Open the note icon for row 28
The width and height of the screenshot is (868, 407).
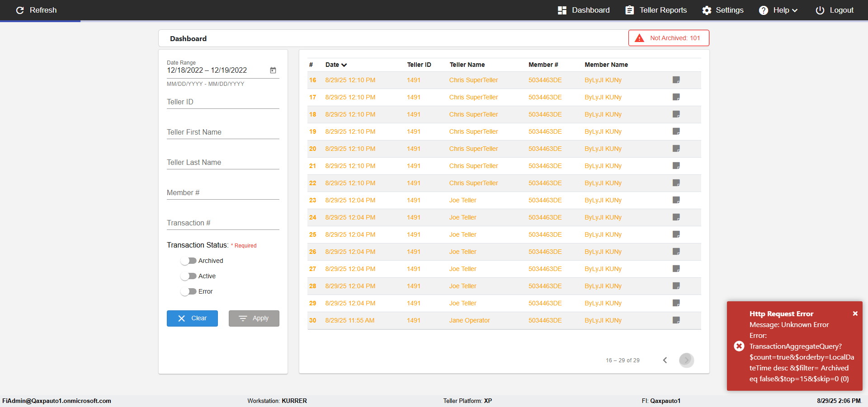click(676, 286)
